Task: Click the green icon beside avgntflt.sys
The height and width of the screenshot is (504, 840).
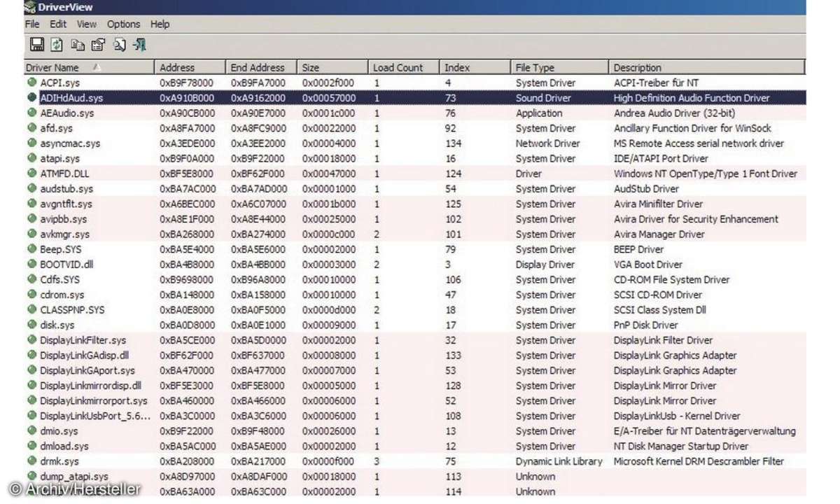Action: pos(32,204)
